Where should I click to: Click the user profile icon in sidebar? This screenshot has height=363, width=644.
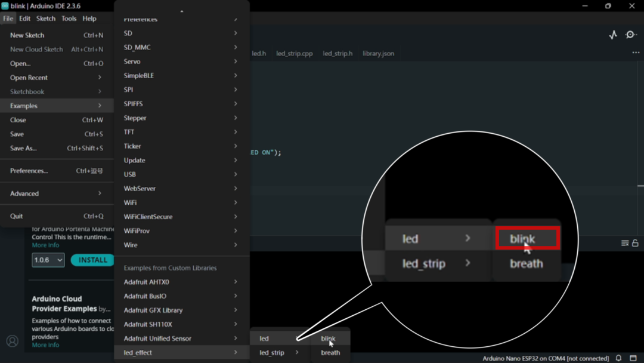(12, 342)
